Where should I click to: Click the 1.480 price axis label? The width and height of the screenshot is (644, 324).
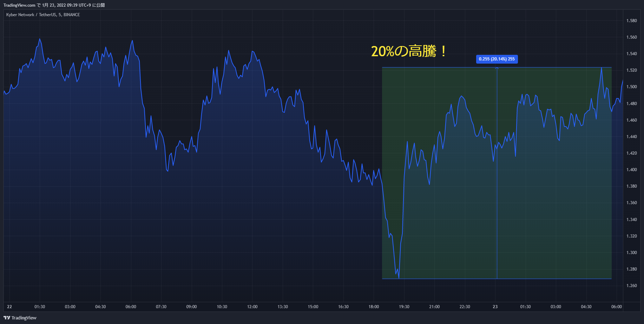tap(632, 104)
